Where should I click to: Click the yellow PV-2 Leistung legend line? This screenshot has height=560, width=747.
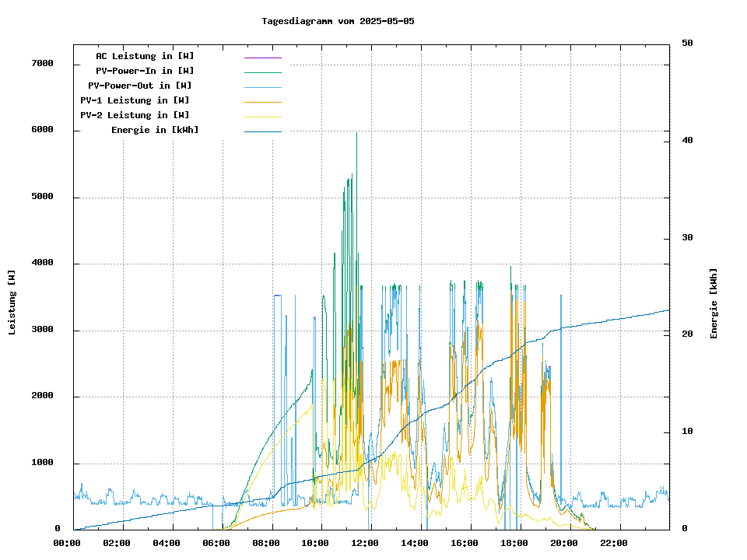262,117
